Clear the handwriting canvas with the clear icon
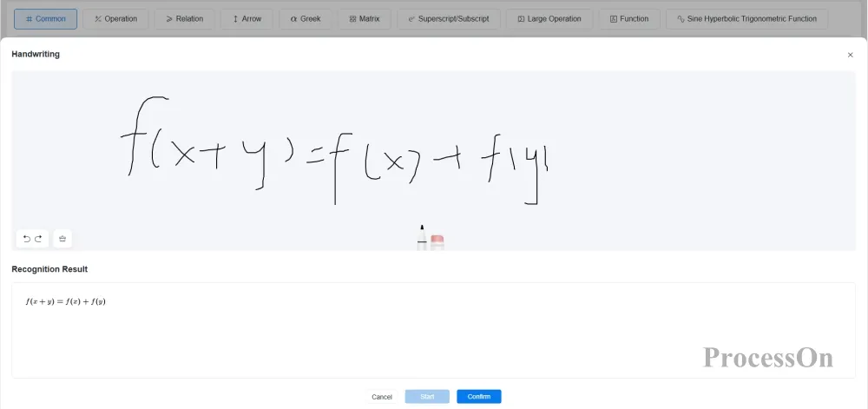868x409 pixels. click(62, 239)
